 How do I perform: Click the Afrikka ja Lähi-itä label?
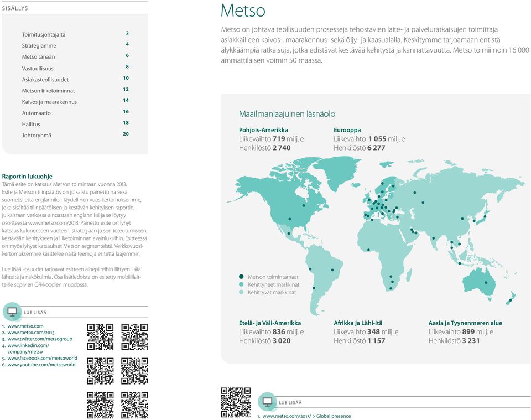tap(358, 323)
